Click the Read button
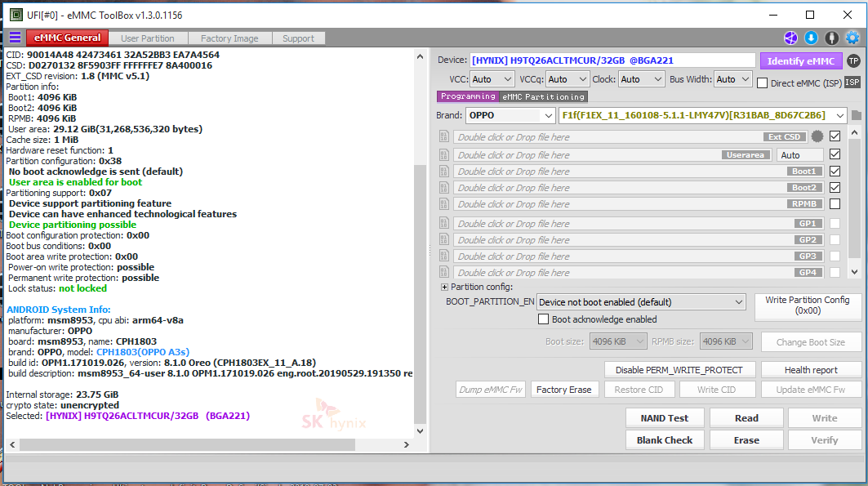This screenshot has height=486, width=868. pos(746,418)
